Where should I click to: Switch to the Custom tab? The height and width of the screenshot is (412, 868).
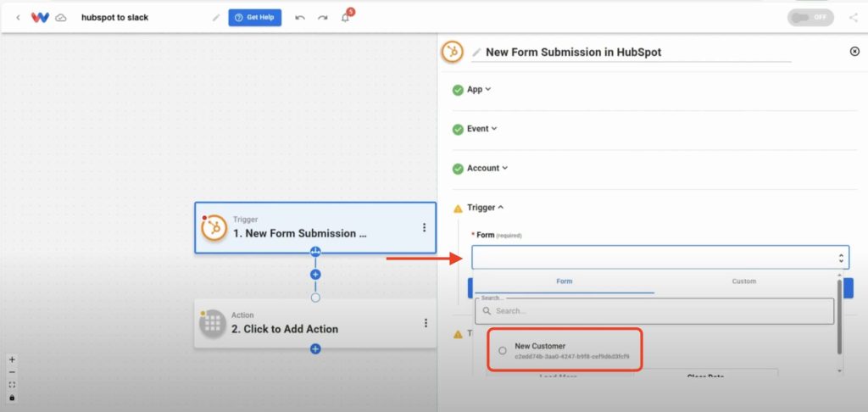pyautogui.click(x=744, y=281)
